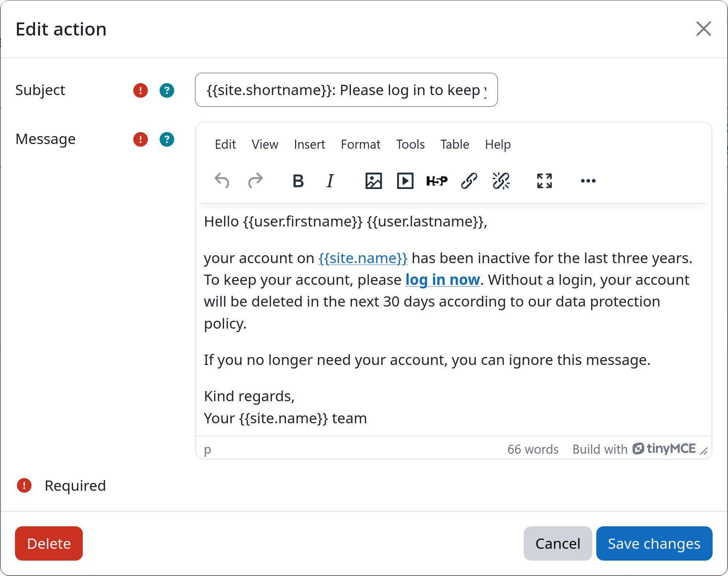Click the editor resize handle
This screenshot has height=576, width=728.
[704, 451]
